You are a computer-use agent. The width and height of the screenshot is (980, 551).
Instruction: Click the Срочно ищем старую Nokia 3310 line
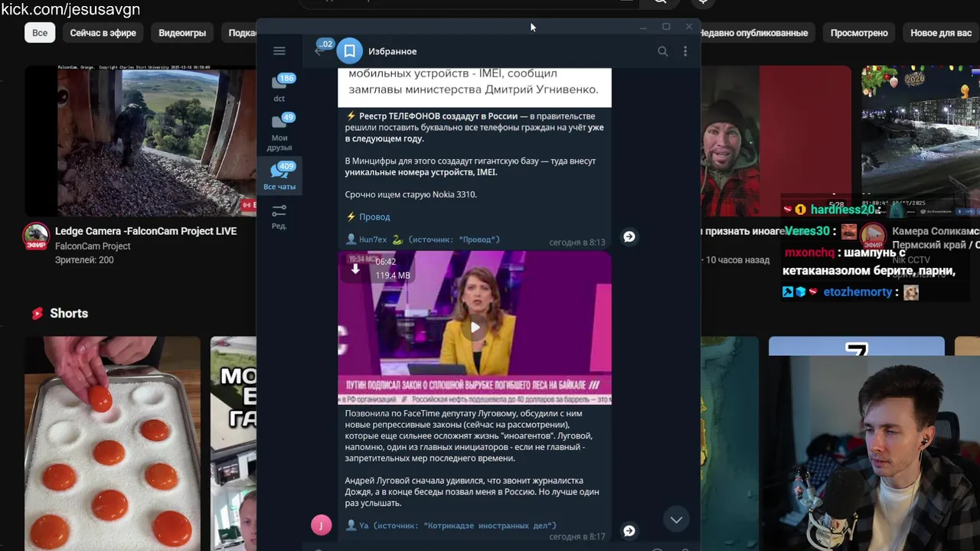[x=411, y=194]
